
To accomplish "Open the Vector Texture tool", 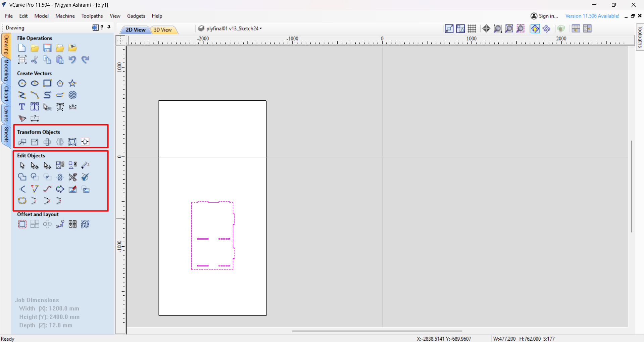I will (x=72, y=95).
